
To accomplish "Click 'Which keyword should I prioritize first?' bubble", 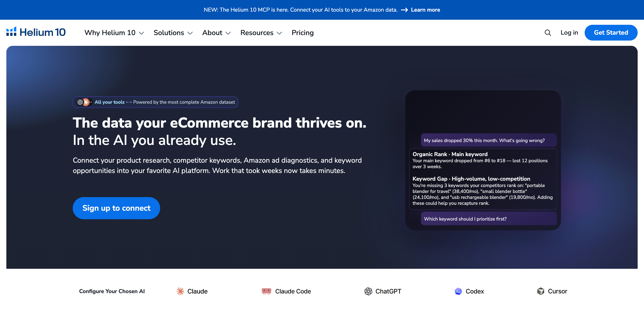I will click(x=489, y=219).
